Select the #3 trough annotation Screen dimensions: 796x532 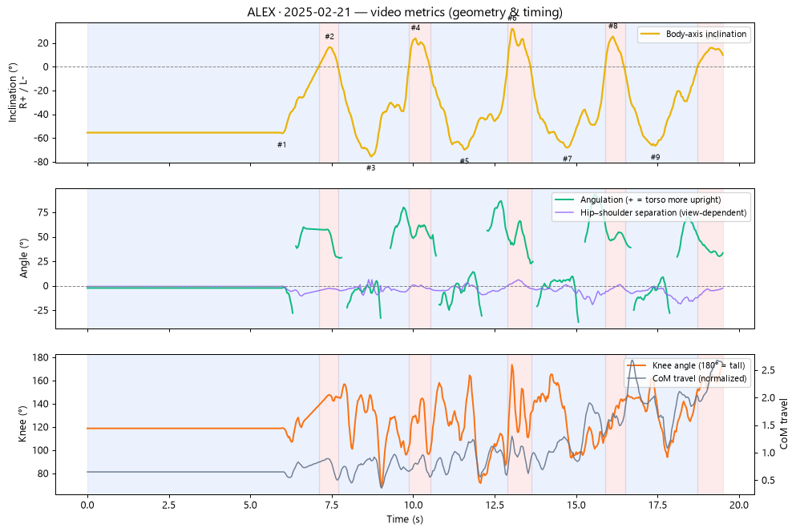click(370, 168)
